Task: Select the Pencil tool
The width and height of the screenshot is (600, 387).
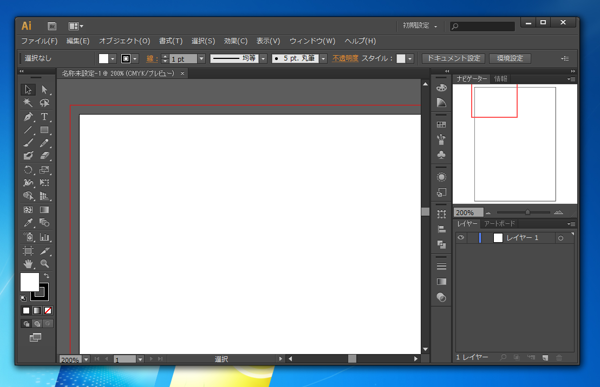Action: [x=44, y=143]
